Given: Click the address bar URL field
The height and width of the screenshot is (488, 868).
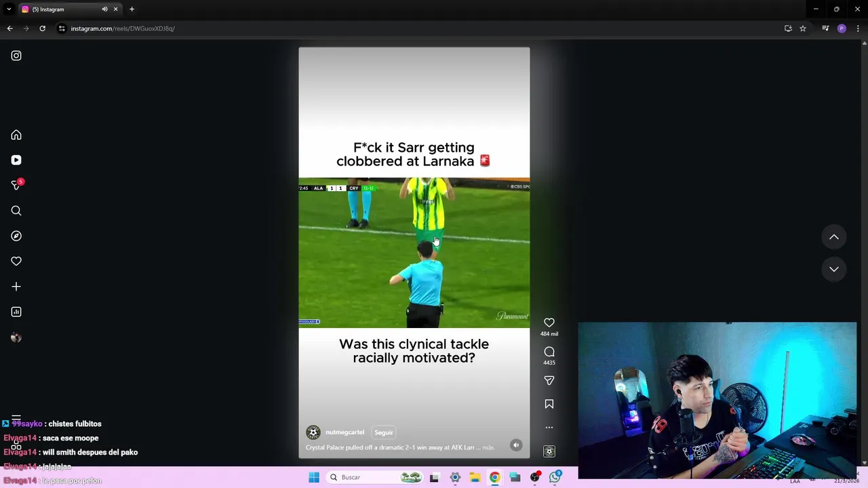Looking at the screenshot, I should point(420,28).
